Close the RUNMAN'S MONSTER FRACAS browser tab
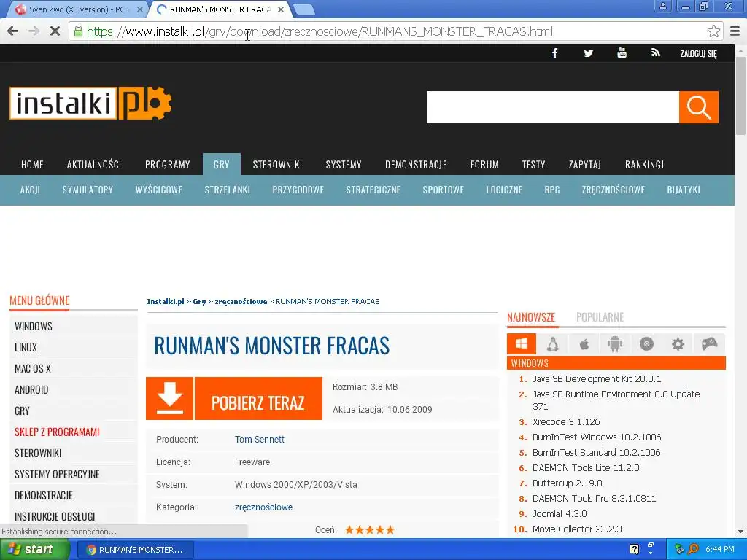 (281, 9)
